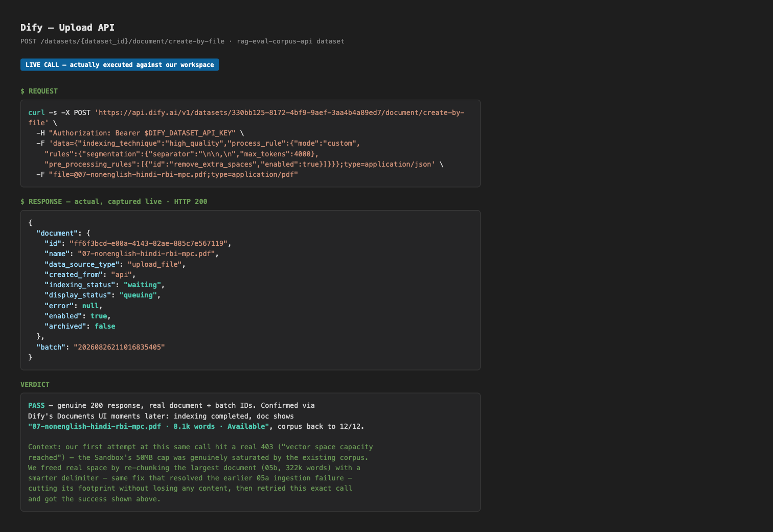Click the POST endpoint subtitle line

(x=183, y=41)
